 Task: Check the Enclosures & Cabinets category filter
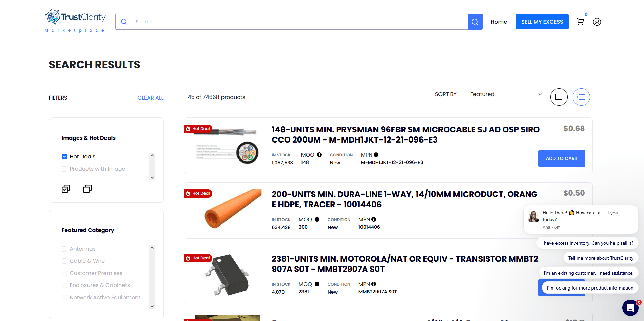[x=64, y=285]
